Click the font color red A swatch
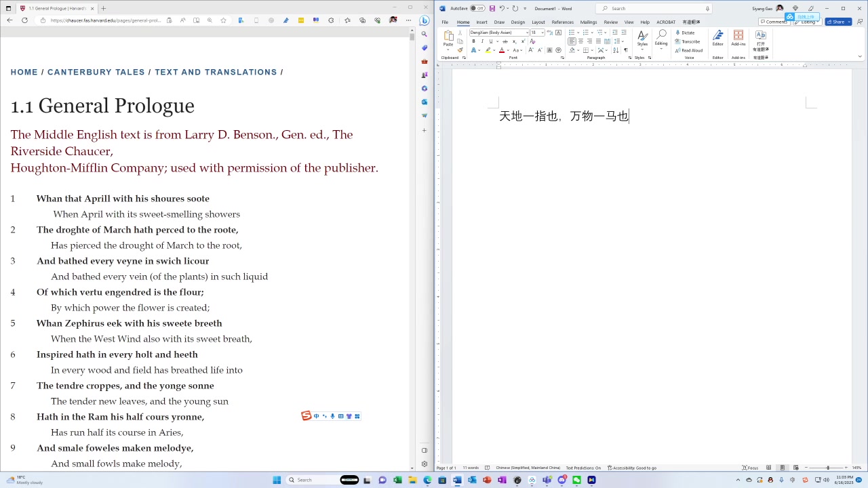 click(x=501, y=50)
